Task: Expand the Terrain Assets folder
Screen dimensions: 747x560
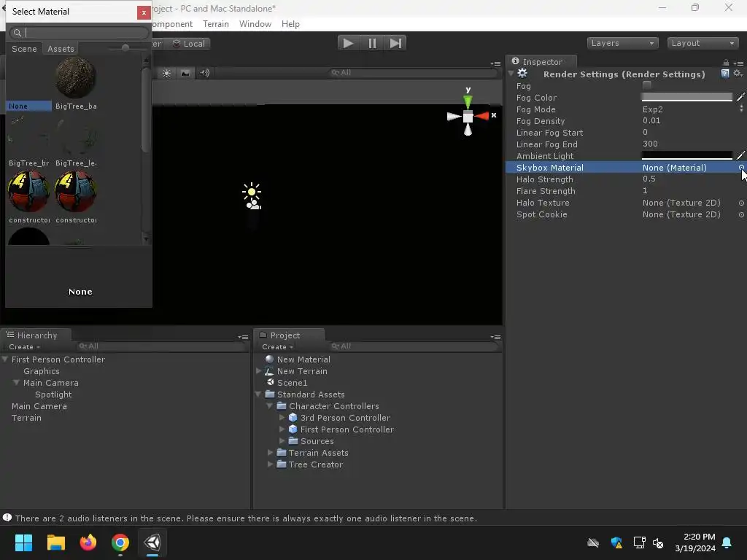Action: click(270, 453)
